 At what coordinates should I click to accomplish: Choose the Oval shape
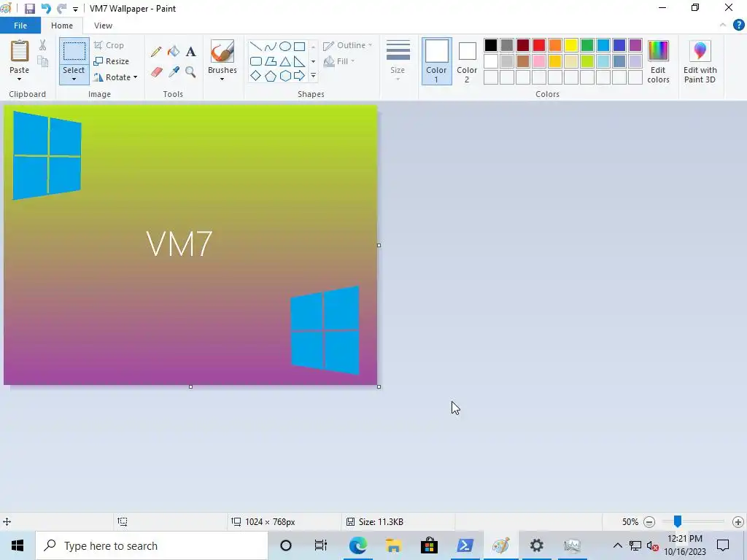[x=285, y=46]
